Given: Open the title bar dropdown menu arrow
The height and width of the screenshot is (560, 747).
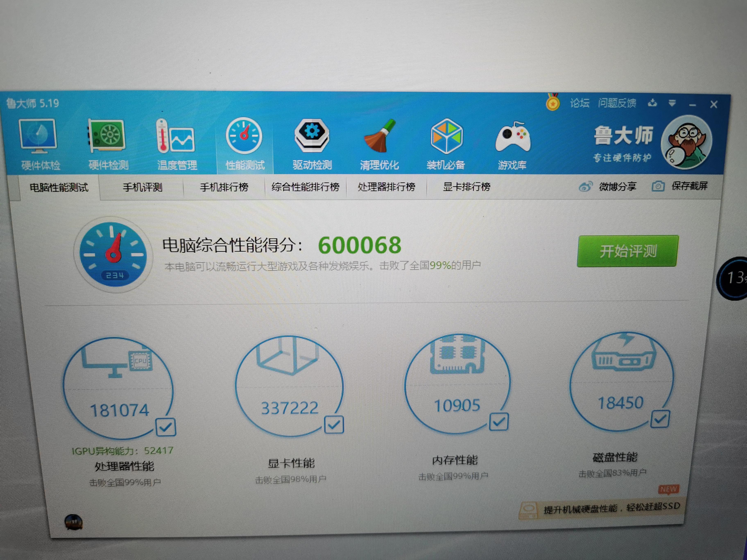Looking at the screenshot, I should click(x=672, y=103).
